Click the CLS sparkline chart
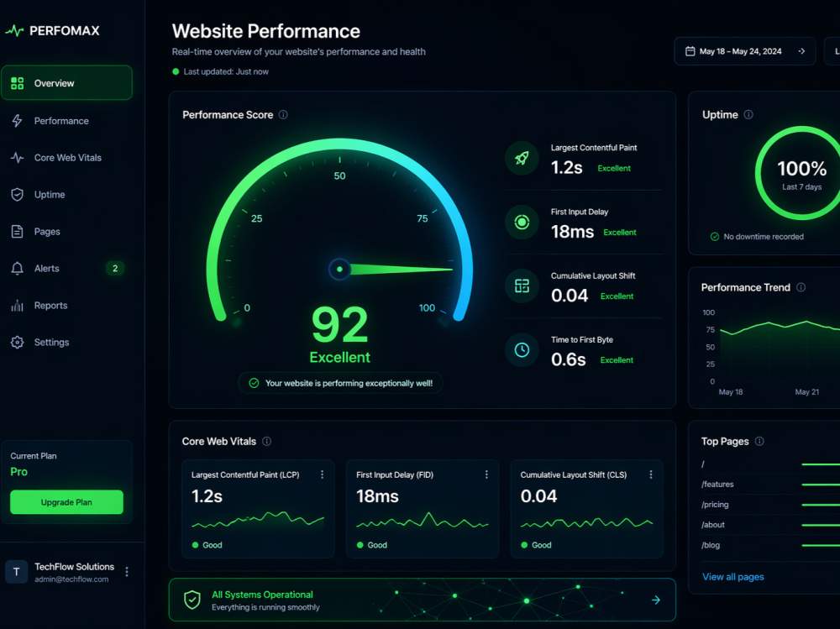840x629 pixels. click(586, 522)
